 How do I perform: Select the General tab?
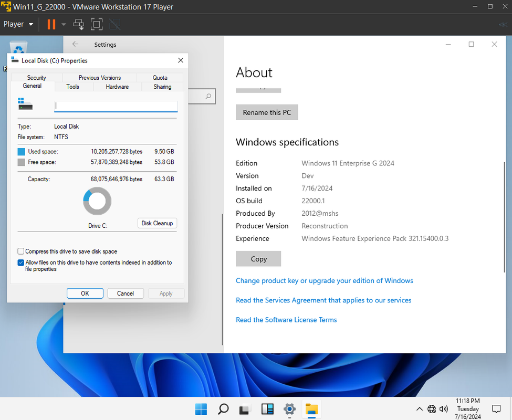(x=32, y=86)
